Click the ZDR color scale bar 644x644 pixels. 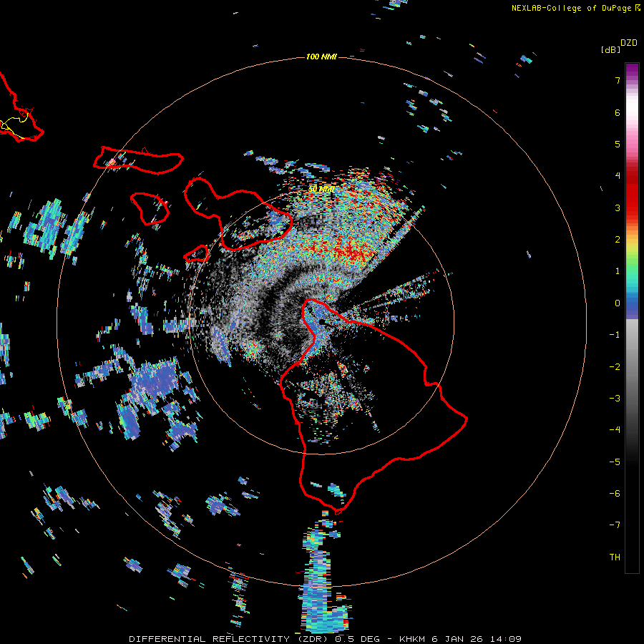point(632,318)
